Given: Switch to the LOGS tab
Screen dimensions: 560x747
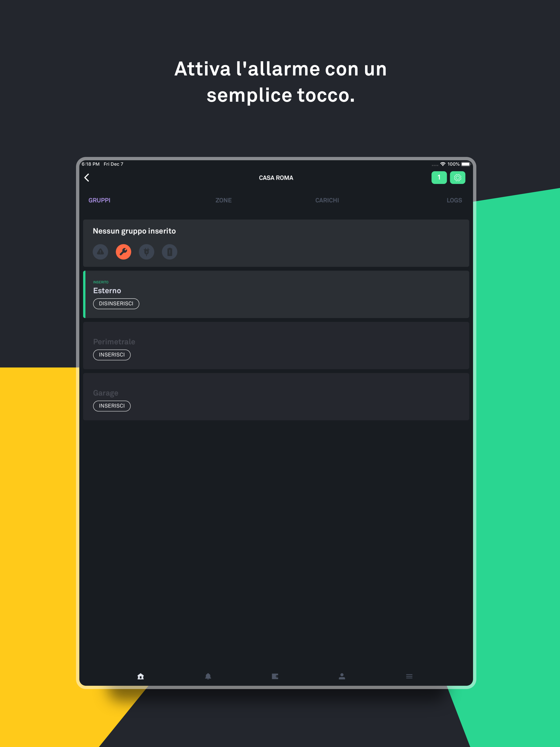Looking at the screenshot, I should 454,200.
